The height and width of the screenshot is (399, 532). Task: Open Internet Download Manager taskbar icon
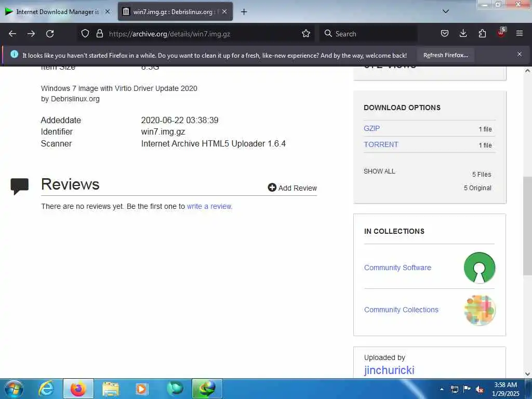207,389
